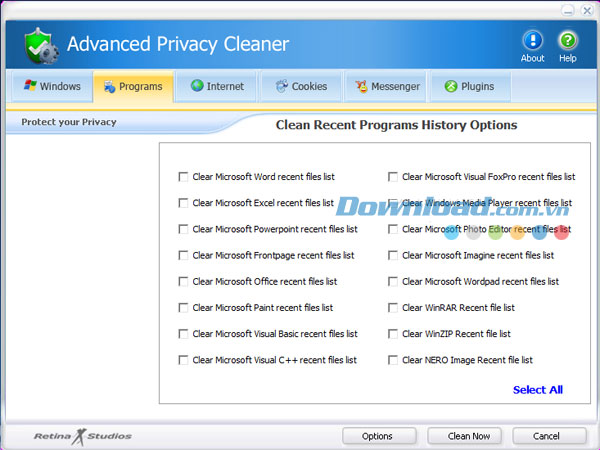The image size is (600, 450).
Task: Open the Windows tab
Action: tap(52, 86)
